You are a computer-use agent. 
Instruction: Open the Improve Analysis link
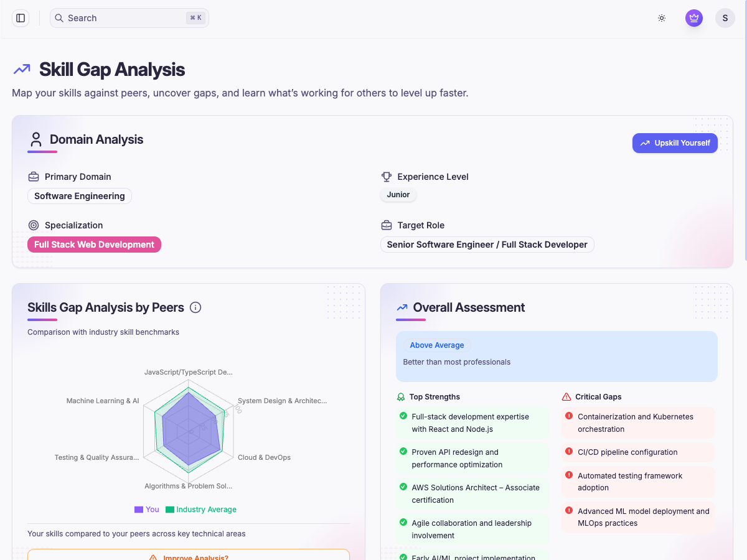[188, 556]
